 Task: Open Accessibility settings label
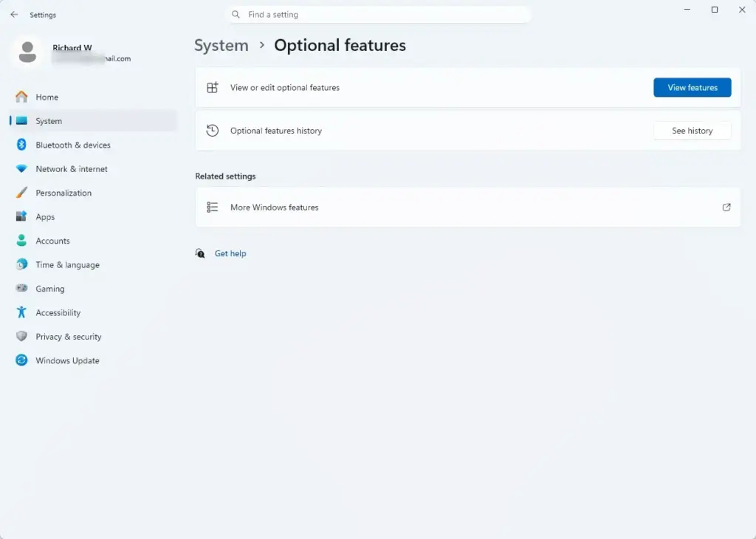pyautogui.click(x=58, y=312)
